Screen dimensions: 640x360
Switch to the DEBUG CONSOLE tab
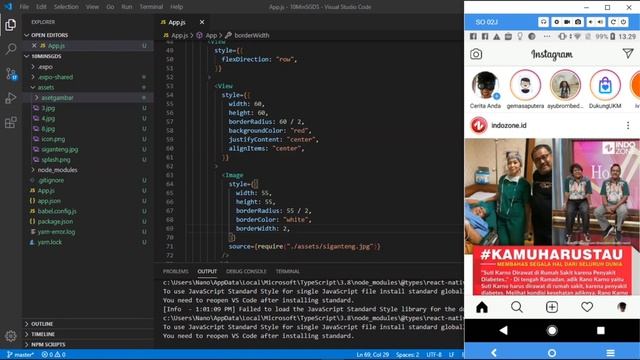coord(246,271)
